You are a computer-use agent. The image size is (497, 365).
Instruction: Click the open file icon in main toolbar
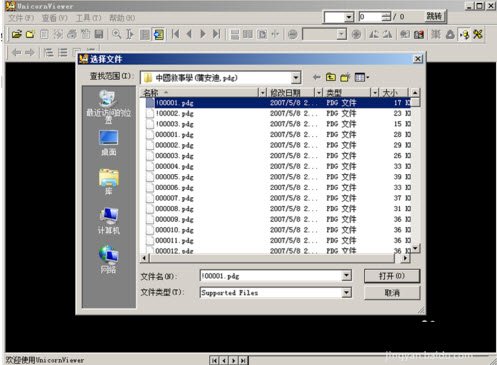[16, 34]
